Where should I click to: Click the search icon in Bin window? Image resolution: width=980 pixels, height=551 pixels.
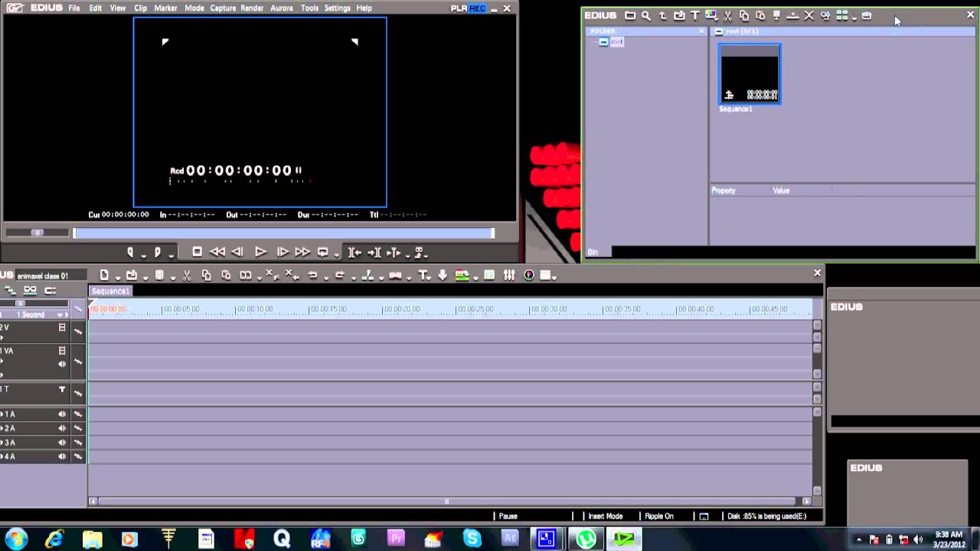point(646,15)
